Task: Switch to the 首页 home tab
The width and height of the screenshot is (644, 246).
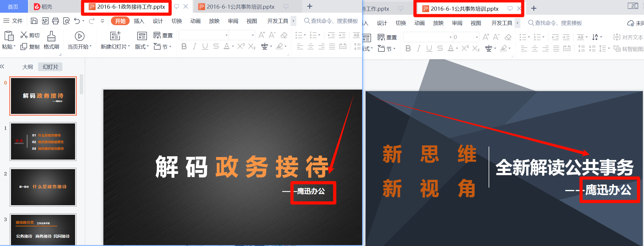Action: click(13, 7)
